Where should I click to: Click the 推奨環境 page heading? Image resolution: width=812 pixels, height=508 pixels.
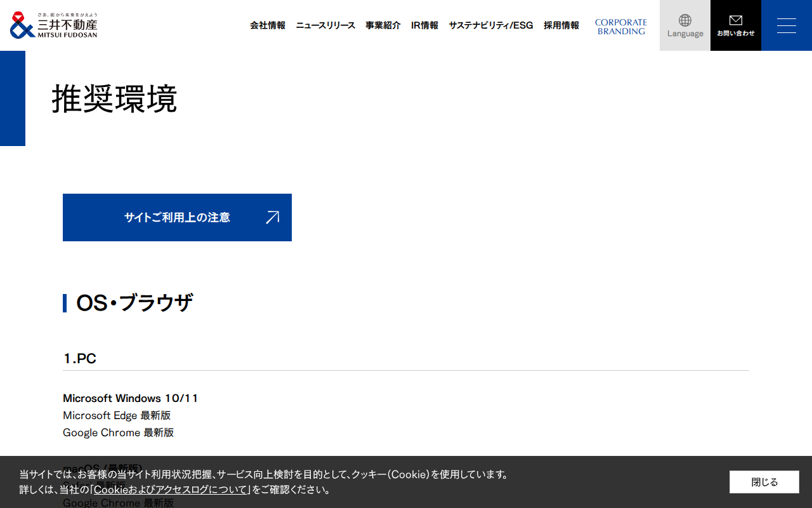click(x=114, y=98)
